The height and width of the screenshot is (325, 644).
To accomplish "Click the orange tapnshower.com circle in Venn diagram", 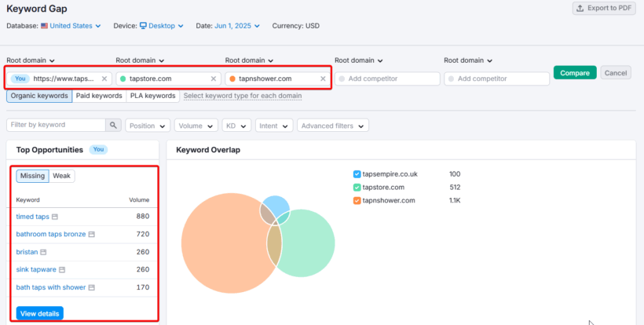I will (x=220, y=243).
